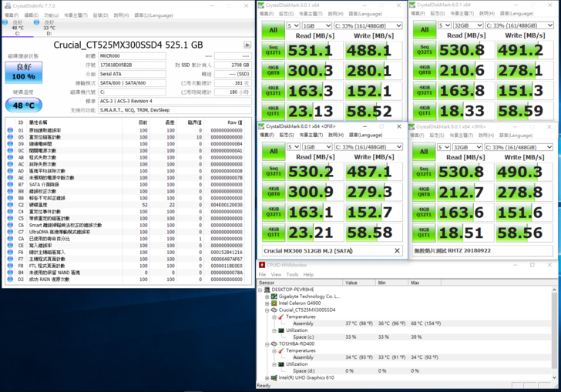Collapse the DESKTOP-PEVR9HE tree node
Viewport: 561px width, 392px height.
[x=260, y=289]
